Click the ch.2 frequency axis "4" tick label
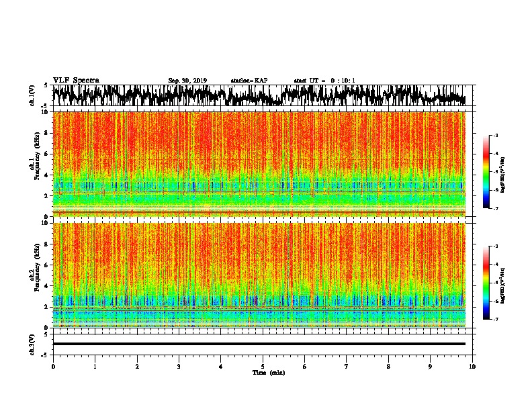532x411 pixels. (x=46, y=286)
